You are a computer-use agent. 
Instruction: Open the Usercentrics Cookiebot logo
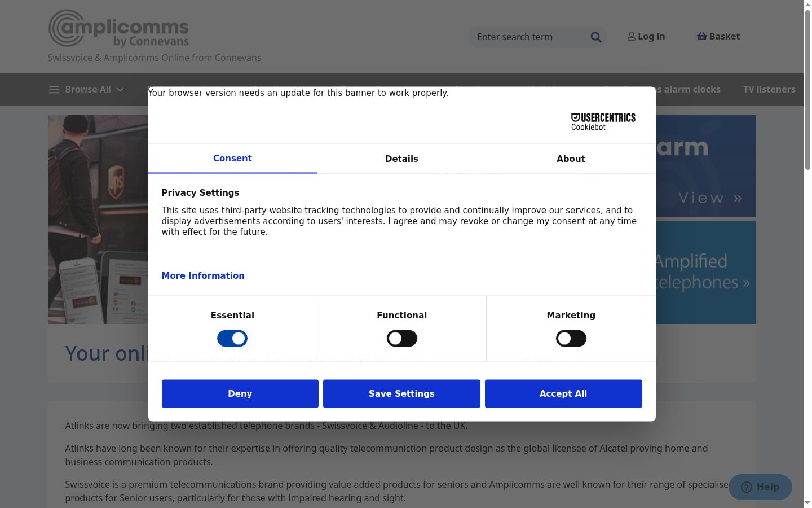coord(603,122)
